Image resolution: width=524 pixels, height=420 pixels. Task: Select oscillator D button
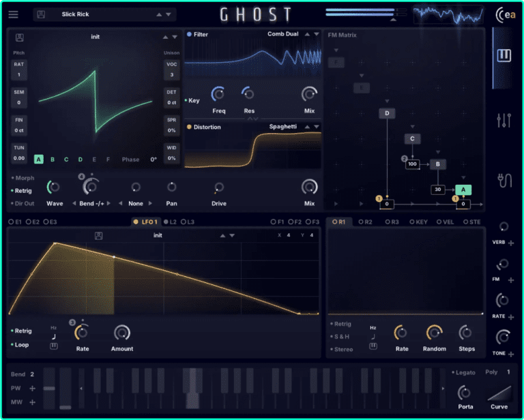[81, 160]
